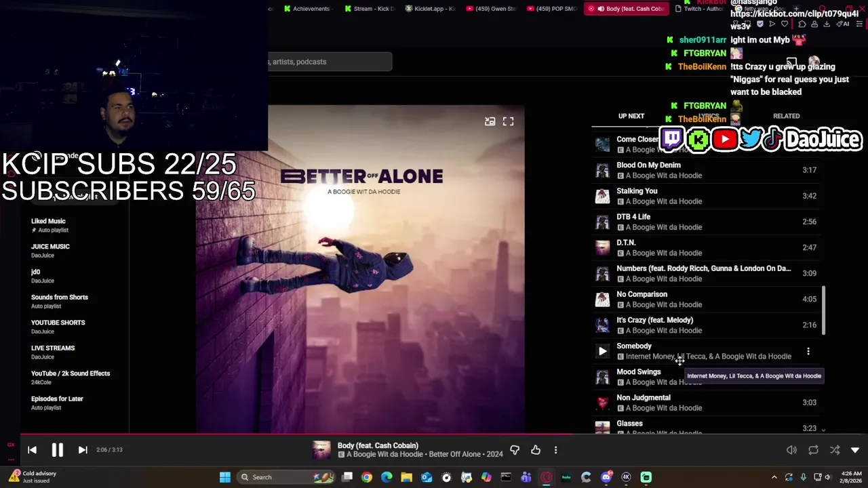Click the queue list scrollbar
Image resolution: width=868 pixels, height=488 pixels.
click(x=824, y=310)
